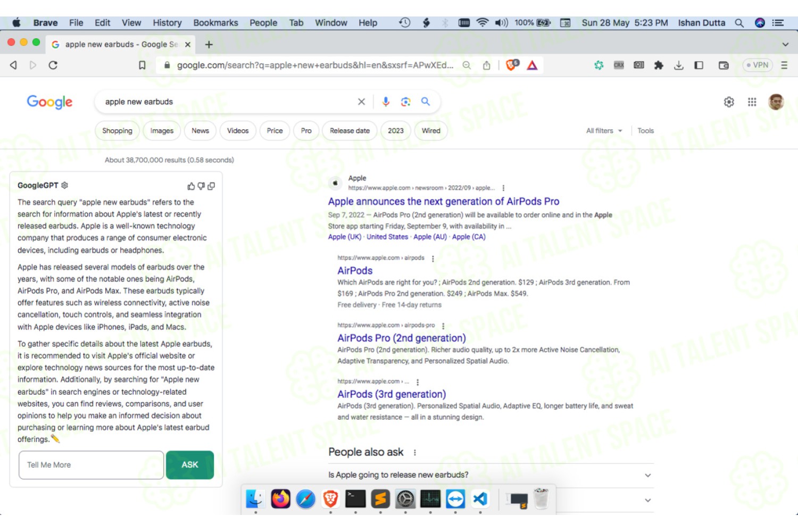This screenshot has width=798, height=532.
Task: Expand 'Is Apple going to release new earbuds?'
Action: coord(491,475)
